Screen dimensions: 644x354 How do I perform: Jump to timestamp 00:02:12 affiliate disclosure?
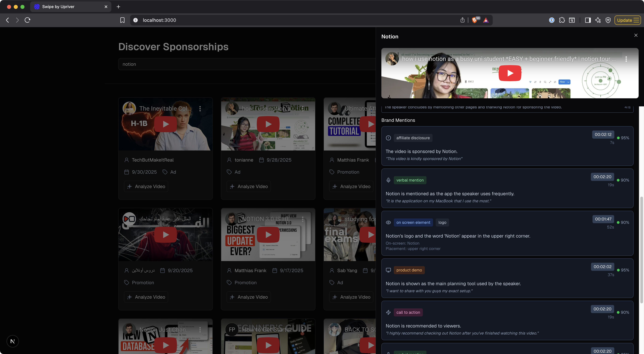click(x=603, y=134)
